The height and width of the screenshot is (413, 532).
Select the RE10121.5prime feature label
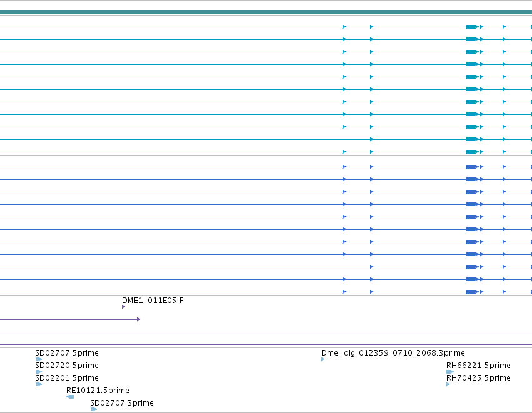(x=98, y=391)
